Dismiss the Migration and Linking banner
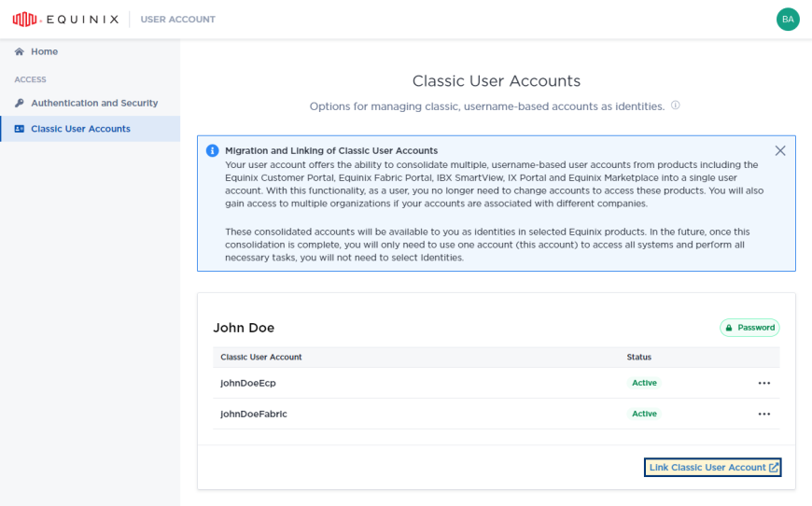This screenshot has height=506, width=812. [780, 150]
